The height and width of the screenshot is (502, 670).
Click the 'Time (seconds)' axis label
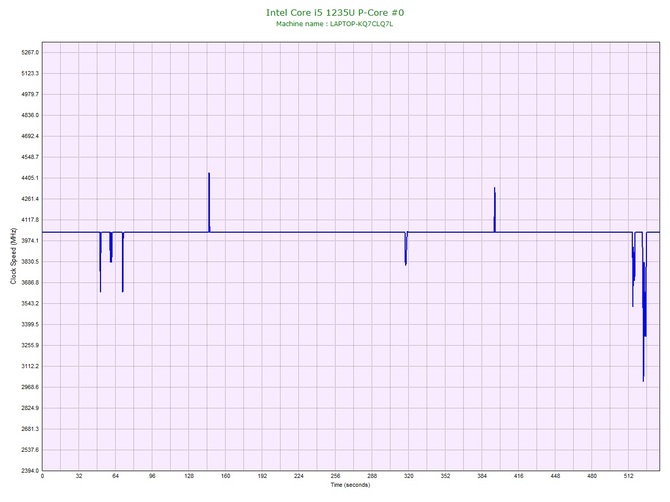pyautogui.click(x=350, y=484)
